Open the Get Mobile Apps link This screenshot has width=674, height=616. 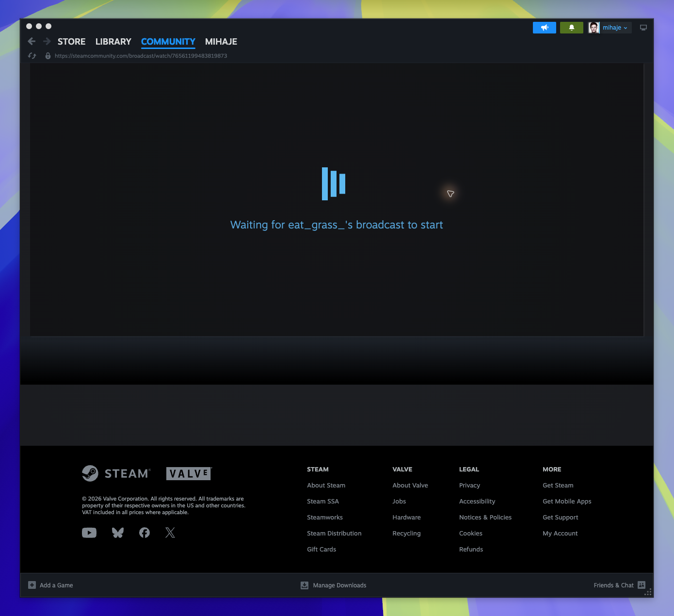click(x=567, y=502)
